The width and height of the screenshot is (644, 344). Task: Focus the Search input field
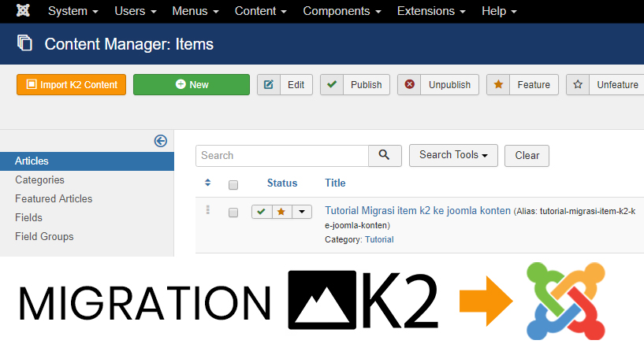click(x=282, y=156)
